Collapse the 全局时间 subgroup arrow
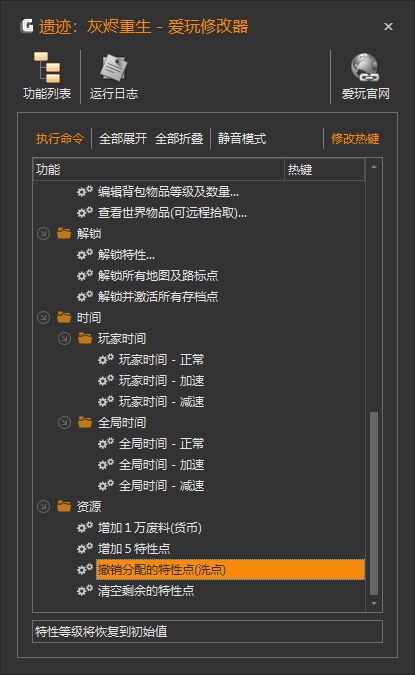Viewport: 415px width, 675px height. point(64,422)
